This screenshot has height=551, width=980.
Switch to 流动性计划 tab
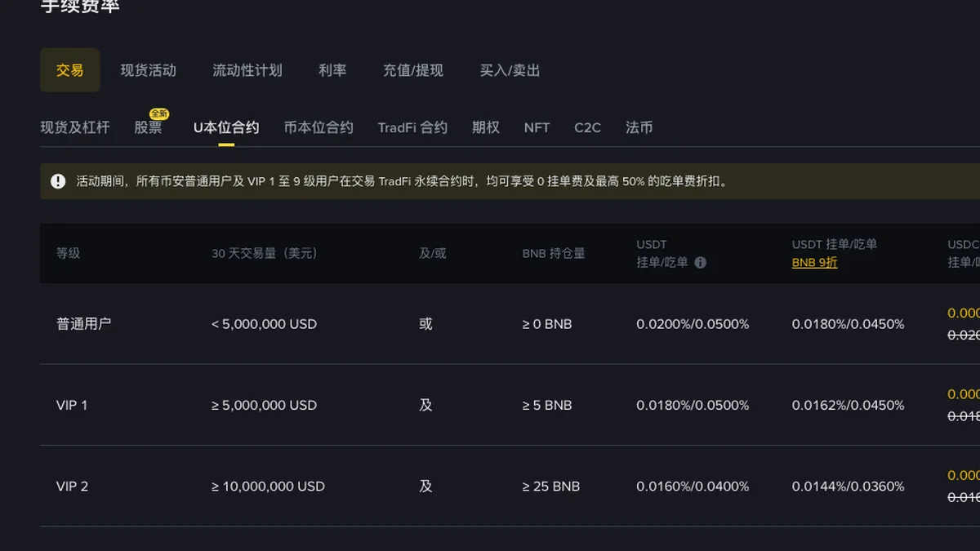coord(247,70)
